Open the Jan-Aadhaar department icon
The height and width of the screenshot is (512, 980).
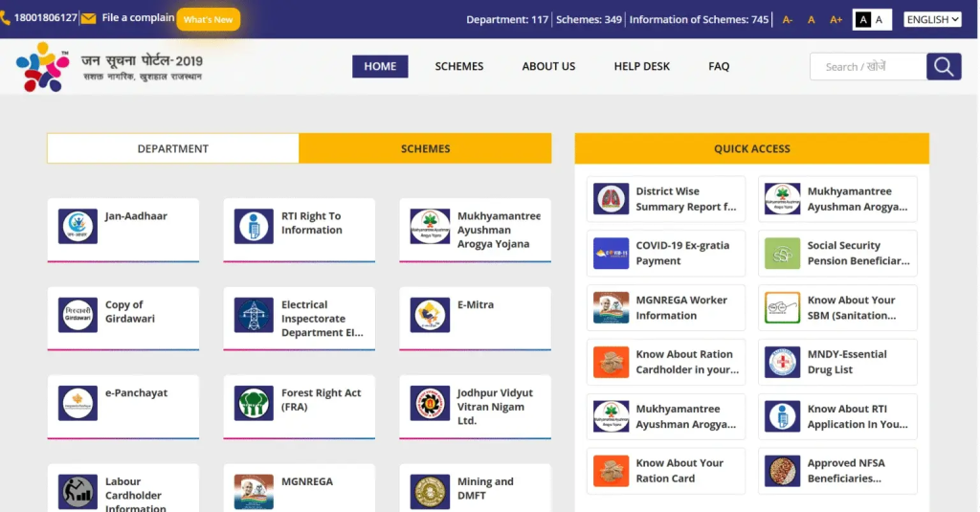(x=78, y=227)
